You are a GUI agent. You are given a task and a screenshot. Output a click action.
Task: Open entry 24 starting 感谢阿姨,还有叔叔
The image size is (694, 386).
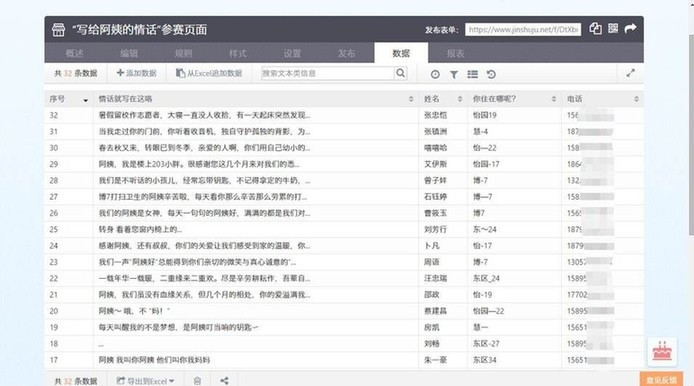point(204,246)
